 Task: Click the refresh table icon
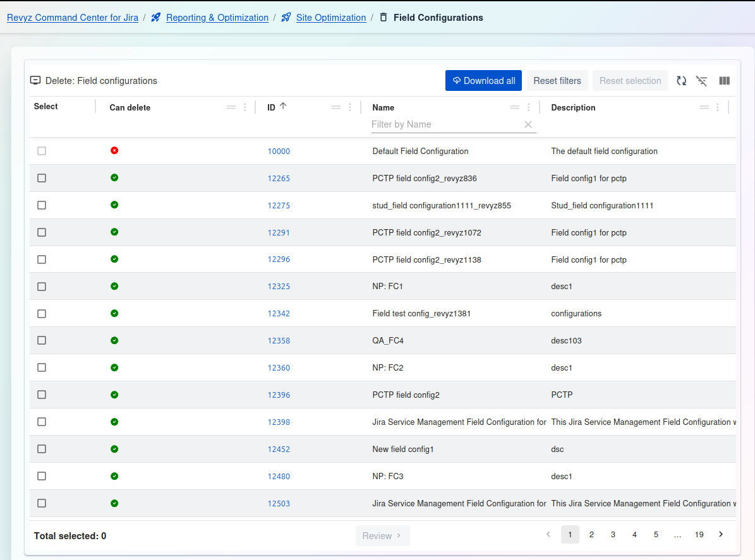pyautogui.click(x=681, y=81)
